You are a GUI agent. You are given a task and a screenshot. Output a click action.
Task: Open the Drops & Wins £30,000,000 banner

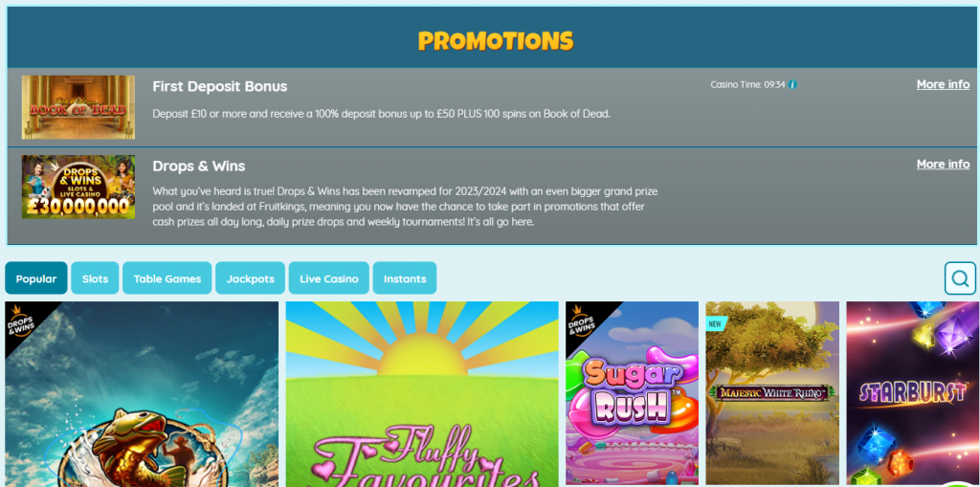pos(78,187)
